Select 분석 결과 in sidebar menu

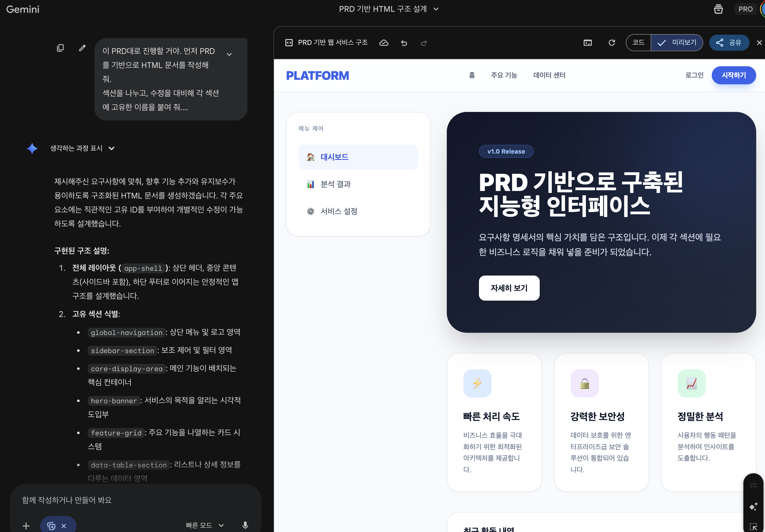point(335,184)
